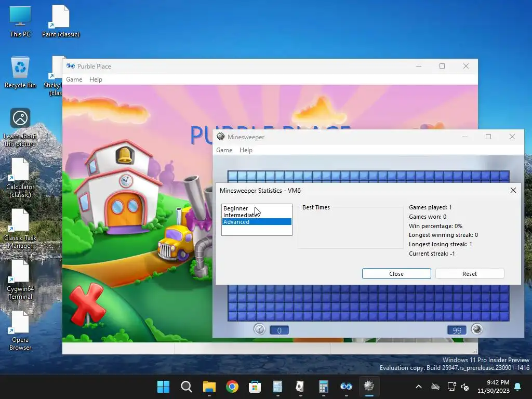
Task: Click the yellow truck in Purble Place
Action: (x=176, y=243)
